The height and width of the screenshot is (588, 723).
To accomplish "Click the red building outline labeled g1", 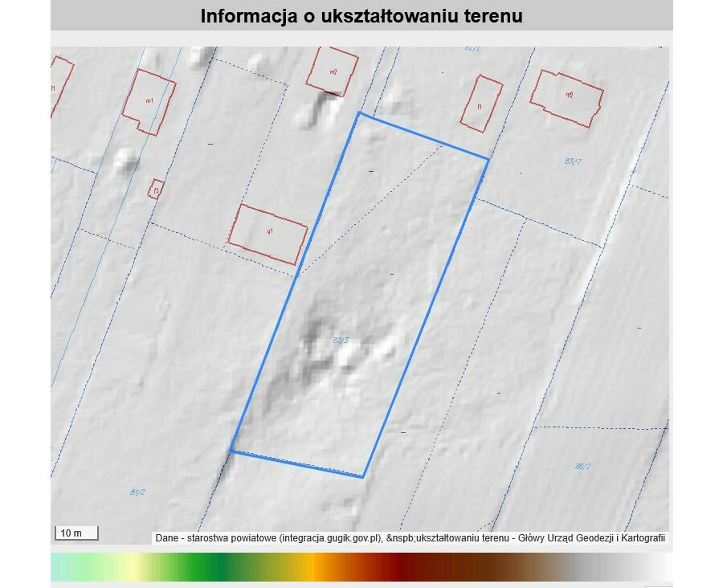I will [x=268, y=235].
